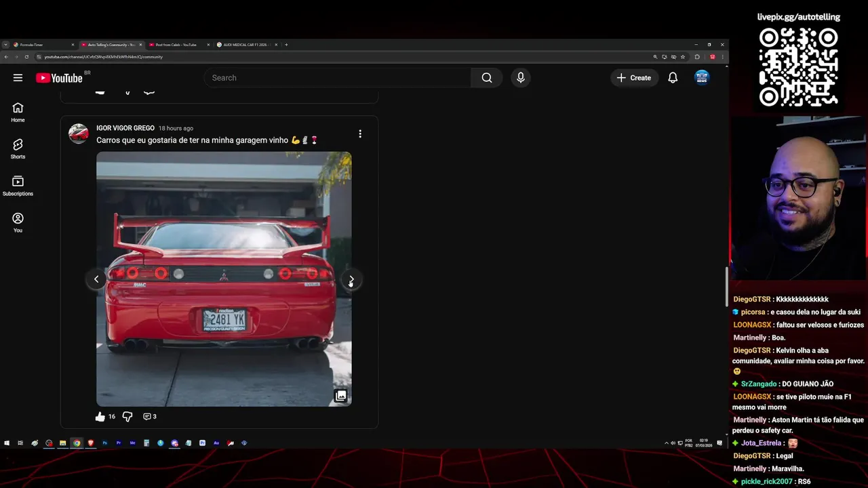
Task: Open Brave browser from the taskbar
Action: pyautogui.click(x=90, y=443)
